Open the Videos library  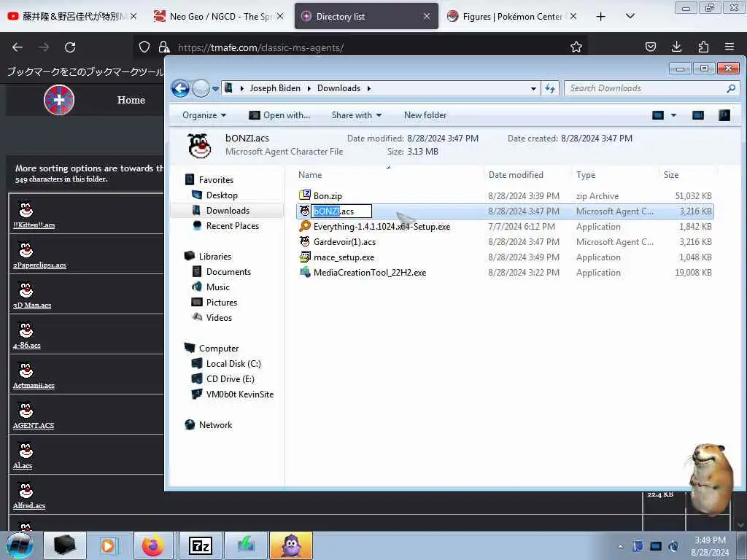219,318
